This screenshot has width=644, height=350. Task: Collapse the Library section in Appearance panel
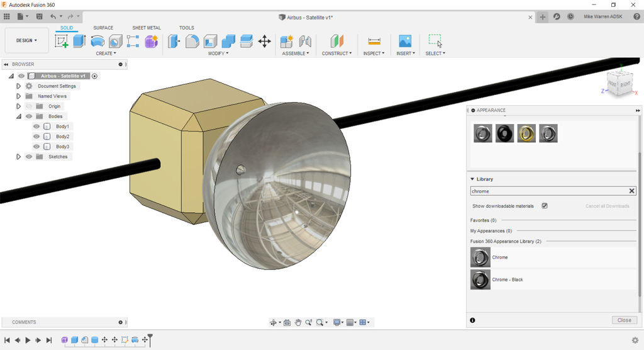click(473, 179)
